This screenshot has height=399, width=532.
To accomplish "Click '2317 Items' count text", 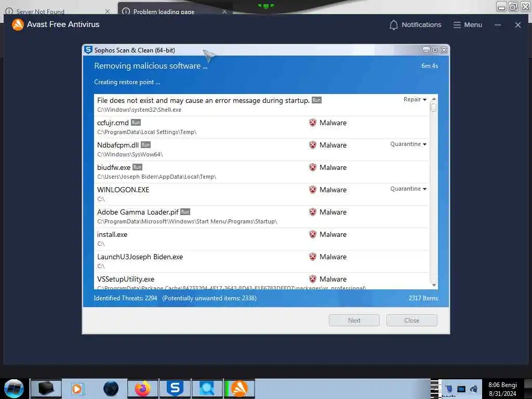I will tap(423, 298).
